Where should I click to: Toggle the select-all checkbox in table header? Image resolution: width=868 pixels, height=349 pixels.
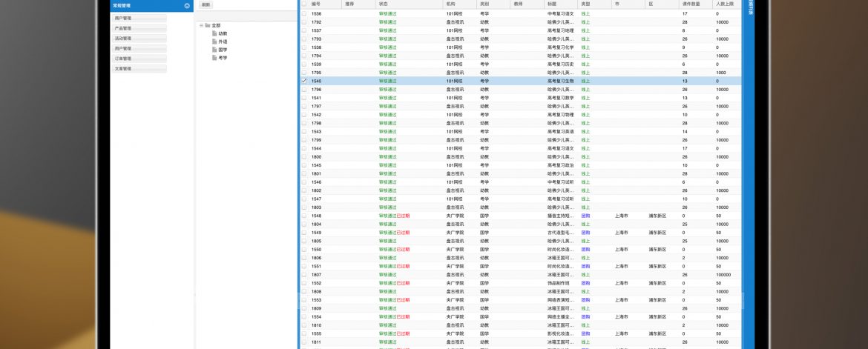304,3
